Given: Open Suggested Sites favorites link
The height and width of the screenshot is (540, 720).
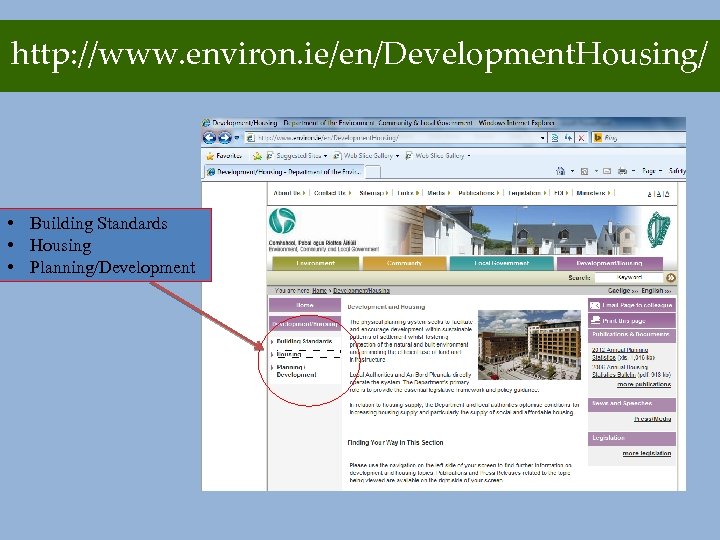Looking at the screenshot, I should [297, 156].
